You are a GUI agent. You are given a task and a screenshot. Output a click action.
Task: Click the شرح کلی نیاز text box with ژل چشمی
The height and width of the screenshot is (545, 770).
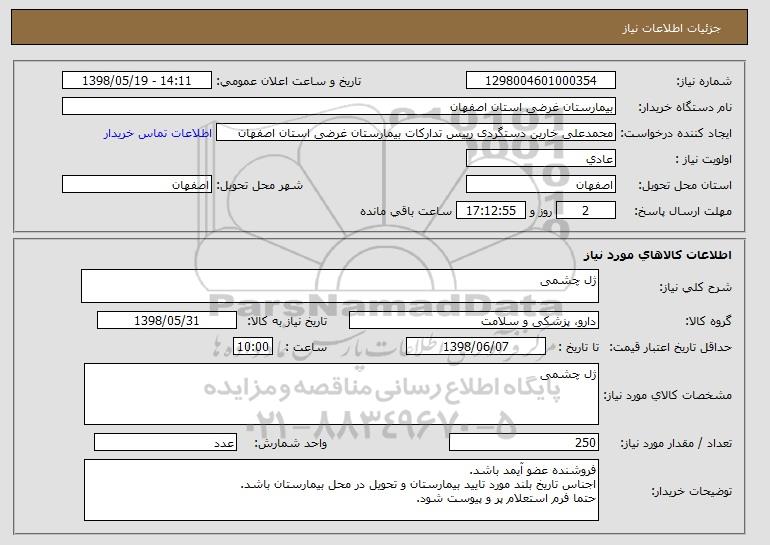tap(340, 286)
